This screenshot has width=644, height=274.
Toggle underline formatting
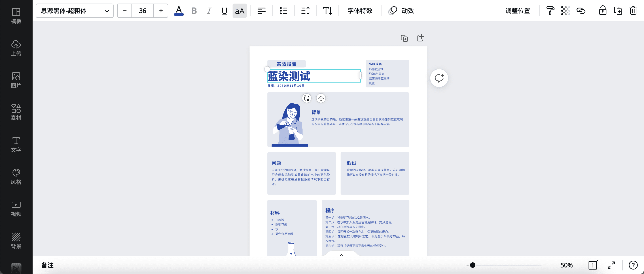coord(224,11)
